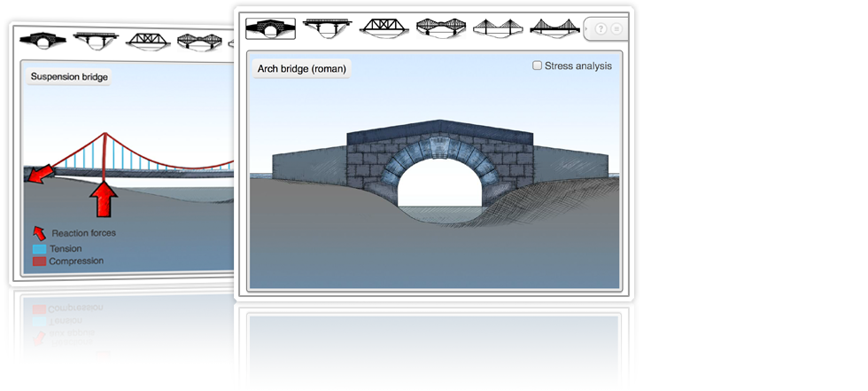Viewport: 868px width, 391px height.
Task: Select arch bridge icon in the back window
Action: 43,41
